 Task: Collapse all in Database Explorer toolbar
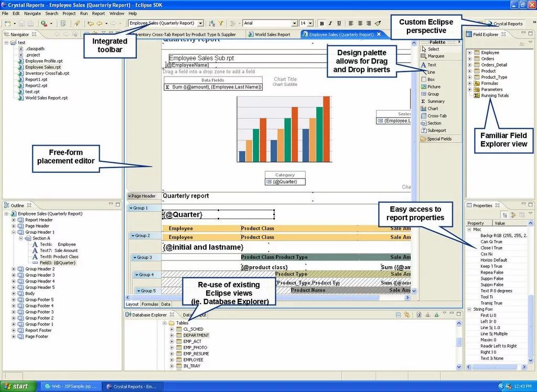click(399, 314)
